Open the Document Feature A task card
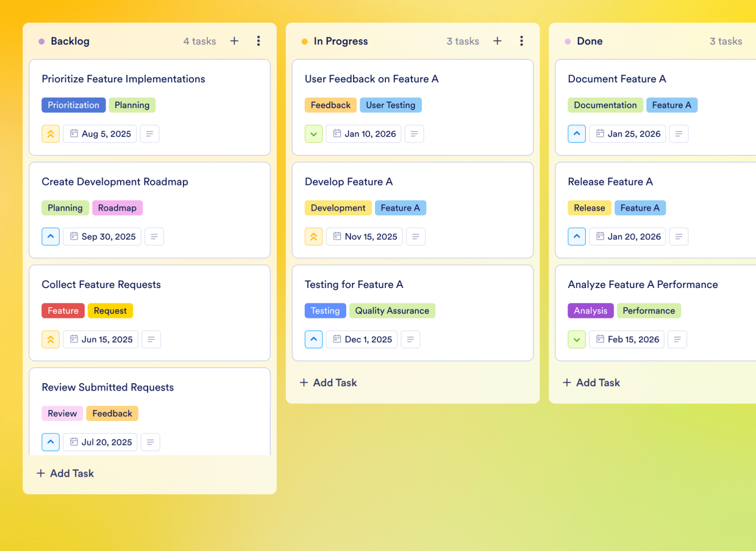 coord(616,79)
